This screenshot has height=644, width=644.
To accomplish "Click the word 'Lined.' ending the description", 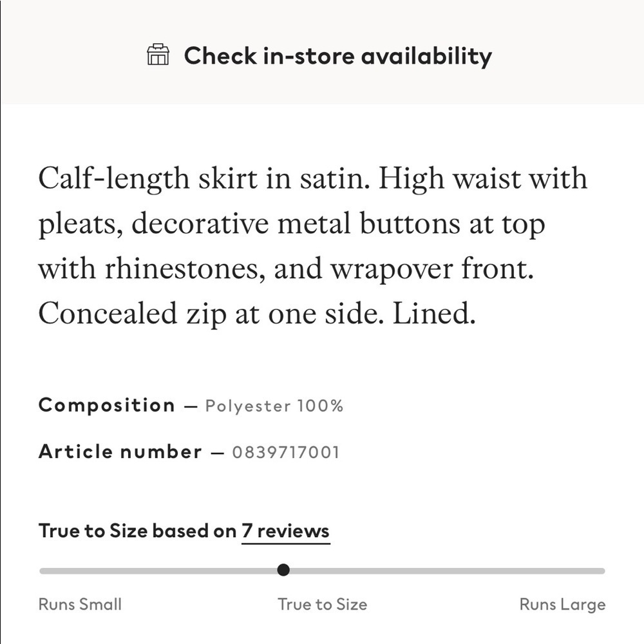I will 434,314.
